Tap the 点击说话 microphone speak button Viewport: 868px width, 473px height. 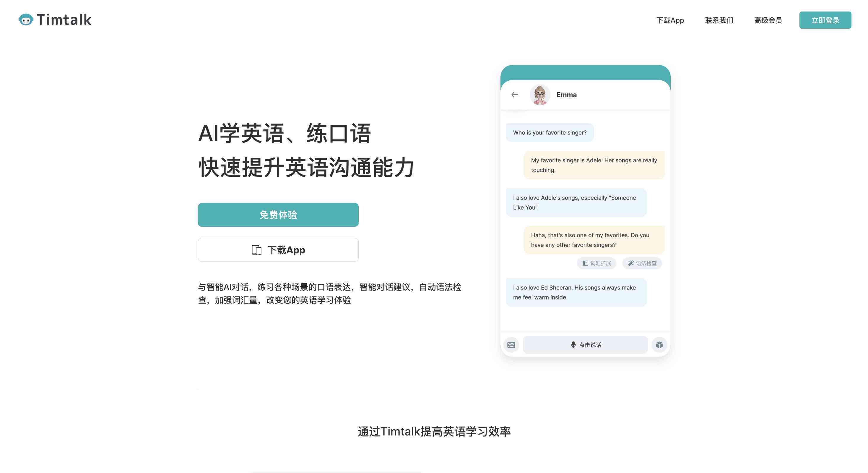pyautogui.click(x=585, y=345)
